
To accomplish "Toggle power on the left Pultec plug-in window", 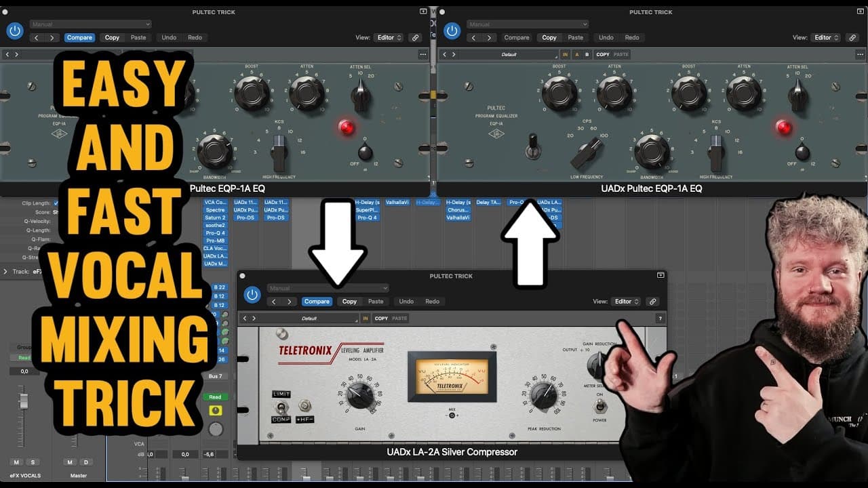I will (14, 30).
